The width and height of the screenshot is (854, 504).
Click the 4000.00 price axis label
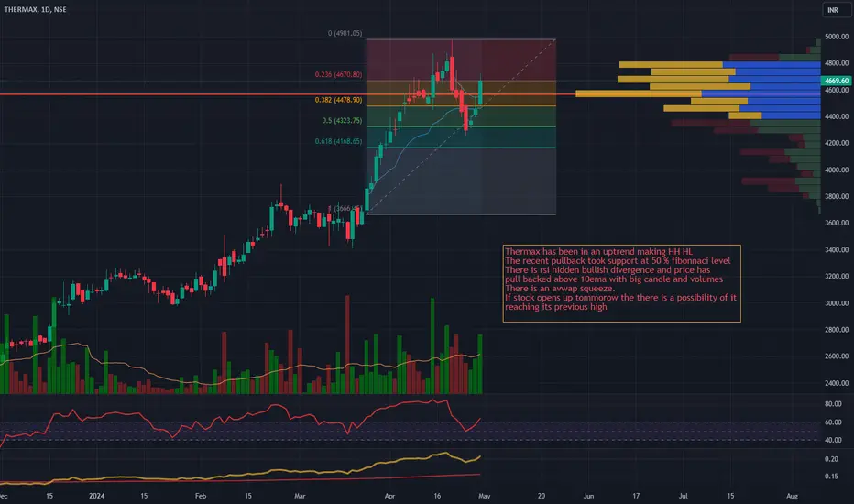837,170
